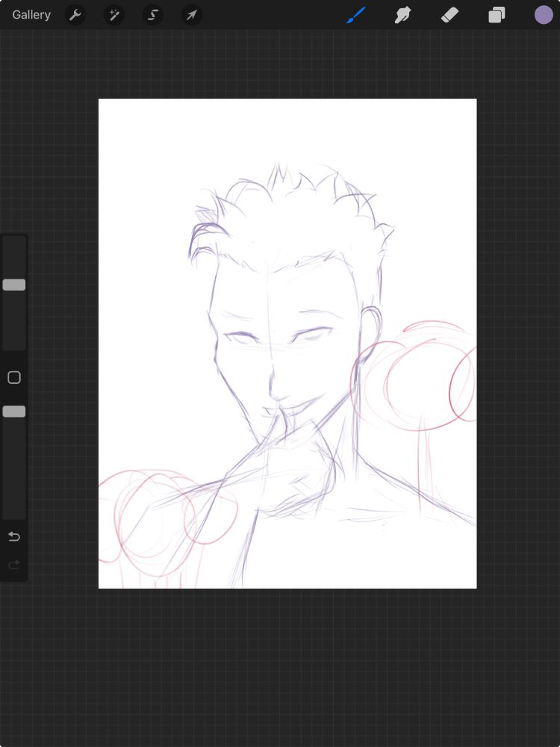Open the Actions wrench menu
Viewport: 560px width, 747px height.
(75, 15)
